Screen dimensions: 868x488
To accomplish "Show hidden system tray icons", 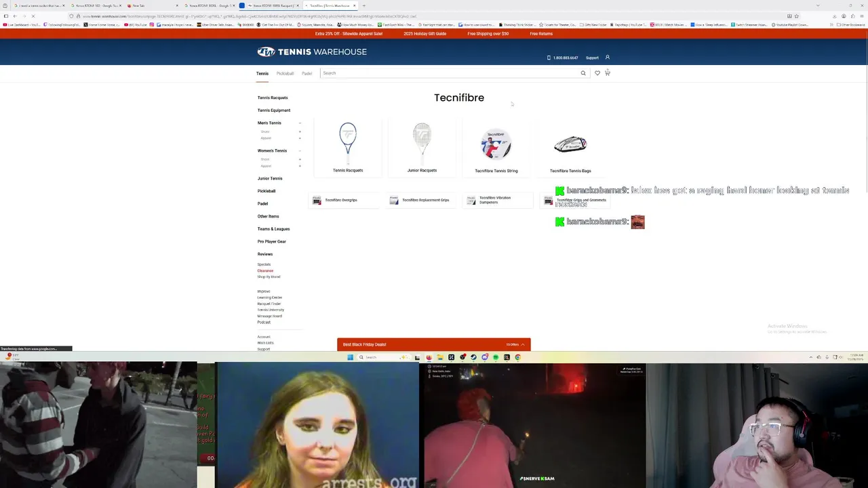I will click(810, 357).
